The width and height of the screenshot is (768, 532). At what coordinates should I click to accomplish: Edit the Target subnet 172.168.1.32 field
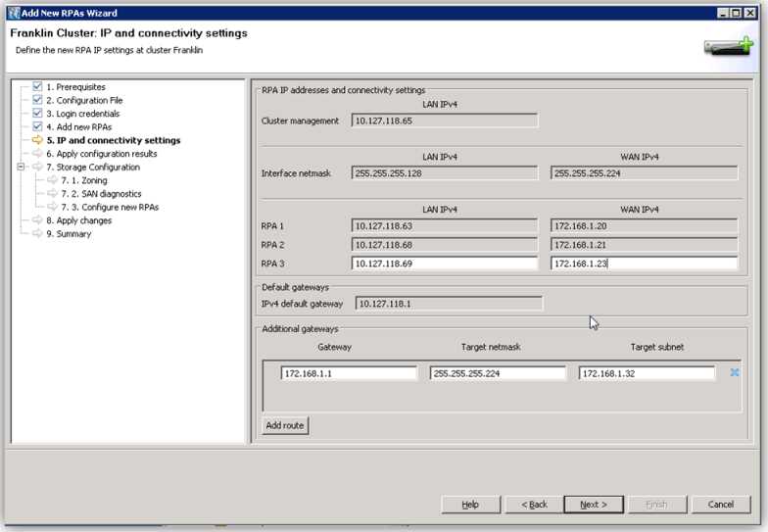(647, 373)
